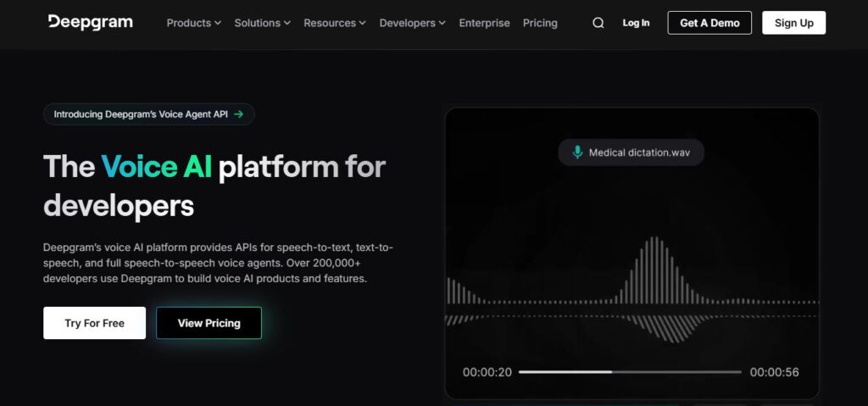Click the green arrow after Voice Agent API
The image size is (868, 406).
tap(238, 114)
